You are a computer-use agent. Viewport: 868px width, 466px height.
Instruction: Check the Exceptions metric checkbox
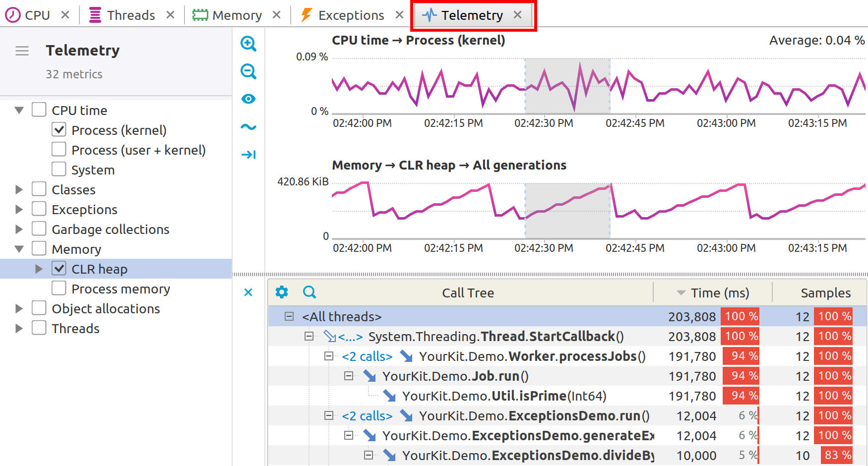pos(39,209)
